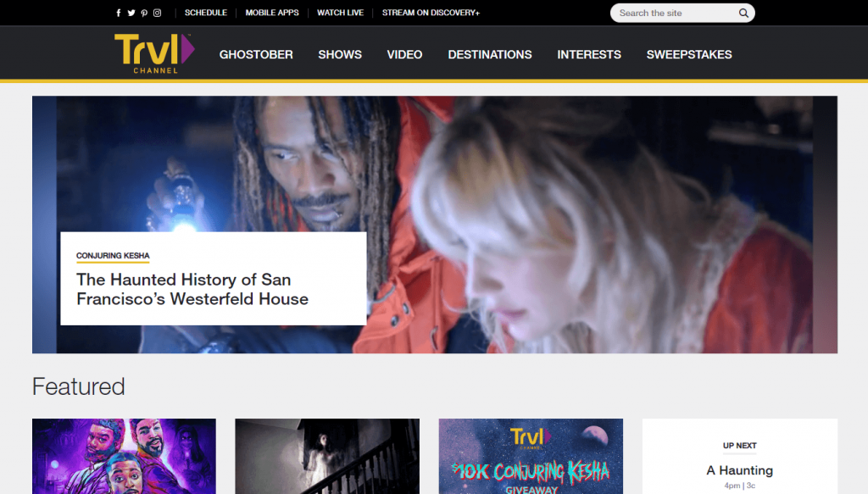
Task: Open the Mobile Apps link
Action: pos(272,13)
